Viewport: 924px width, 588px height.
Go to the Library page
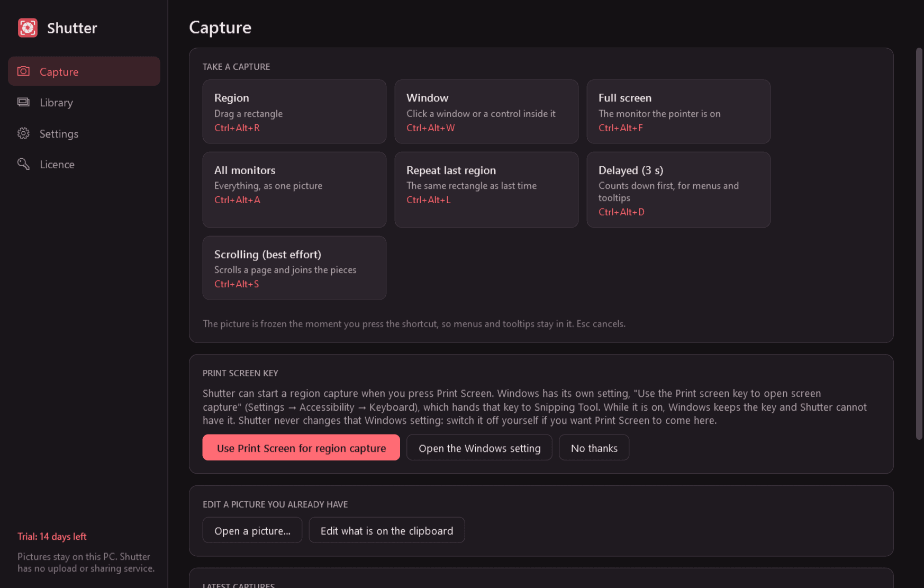pyautogui.click(x=84, y=102)
